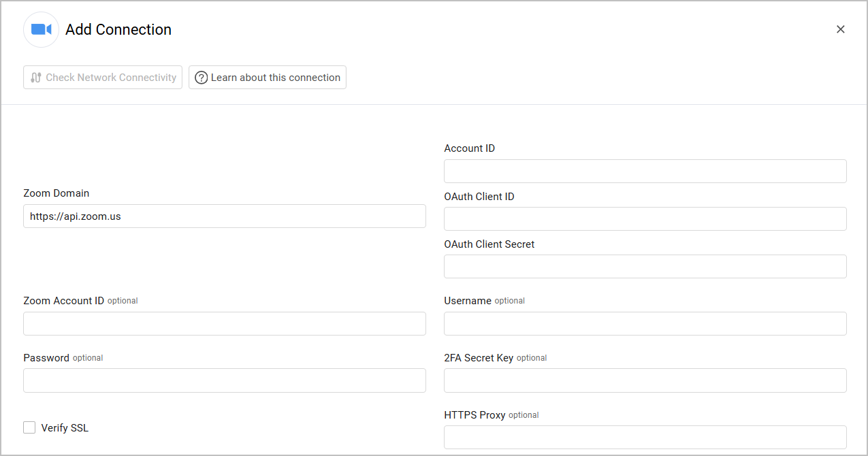Enable the Verify SSL checkbox

29,427
